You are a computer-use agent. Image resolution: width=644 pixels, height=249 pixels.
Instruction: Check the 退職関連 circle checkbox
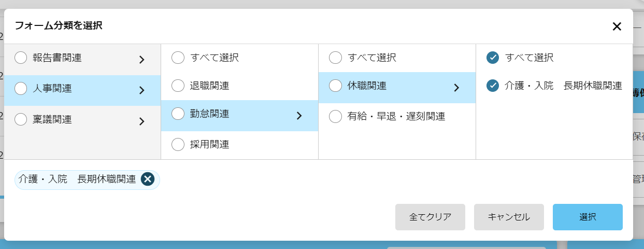click(x=178, y=86)
